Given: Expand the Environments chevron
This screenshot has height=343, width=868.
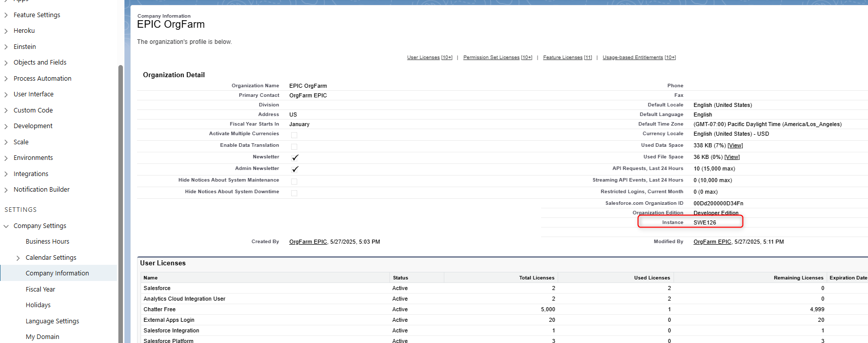Looking at the screenshot, I should (6, 158).
